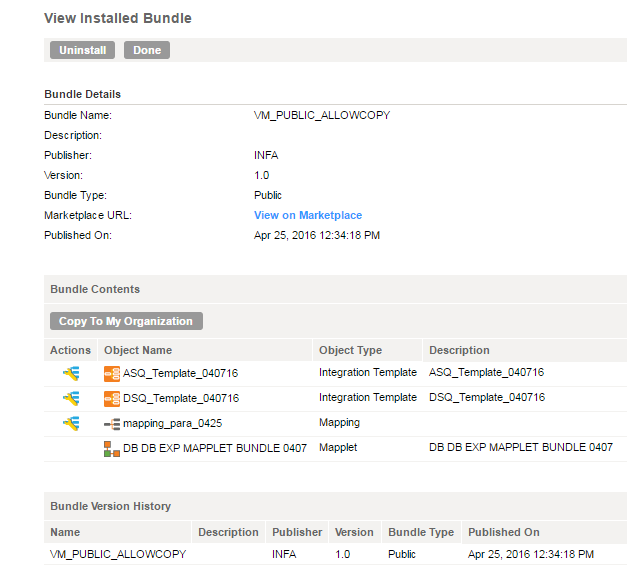Click Integration Template type in ASQ row
Viewport: 627px width, 574px height.
click(x=368, y=372)
